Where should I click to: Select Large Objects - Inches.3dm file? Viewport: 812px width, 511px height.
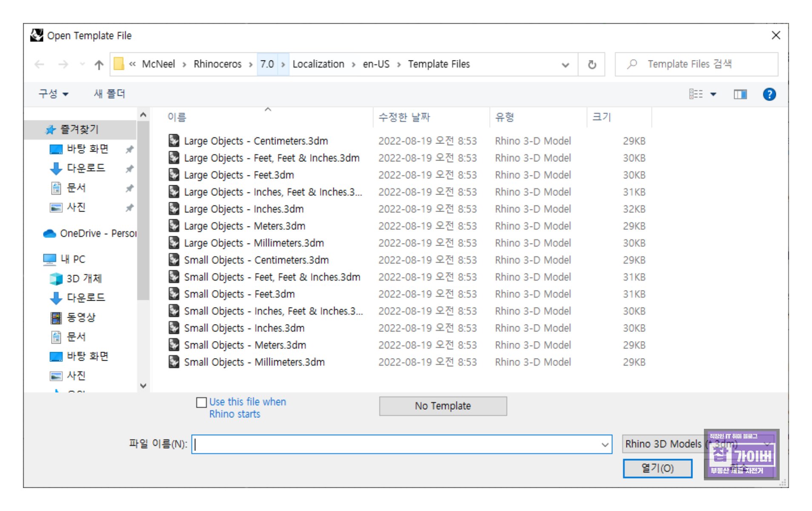tap(243, 209)
